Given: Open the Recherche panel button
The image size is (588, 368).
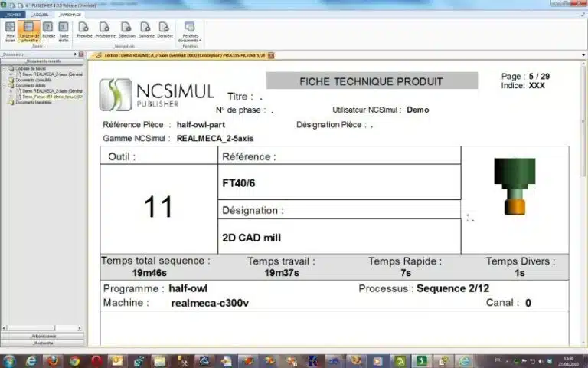Looking at the screenshot, I should (x=43, y=343).
